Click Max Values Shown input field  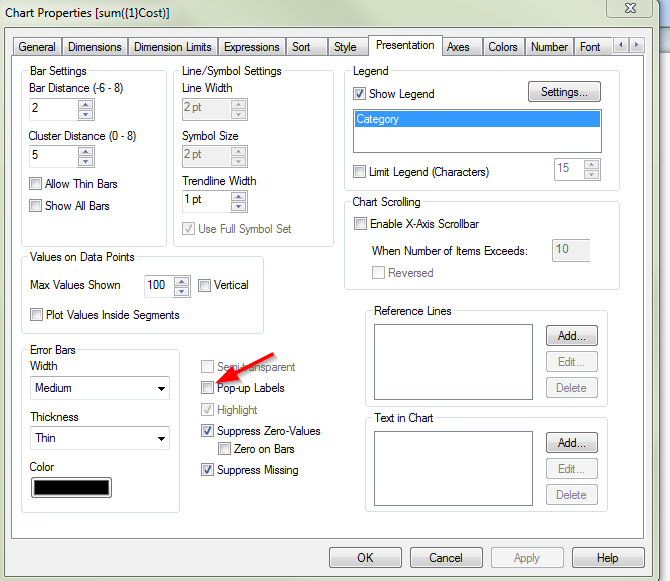[x=159, y=286]
